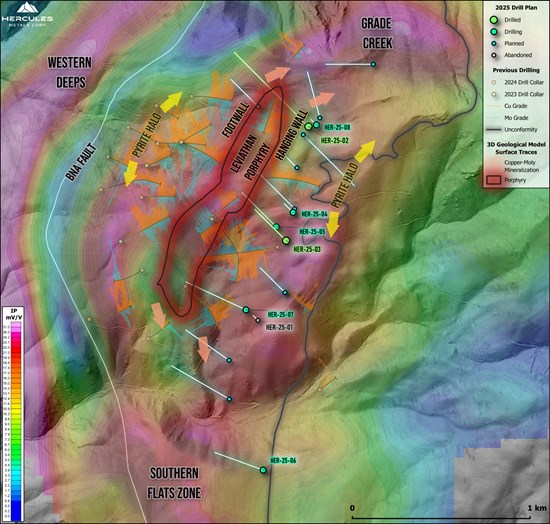This screenshot has width=550, height=524.
Task: Click the HER-25-04 drill collar marker
Action: [x=293, y=212]
